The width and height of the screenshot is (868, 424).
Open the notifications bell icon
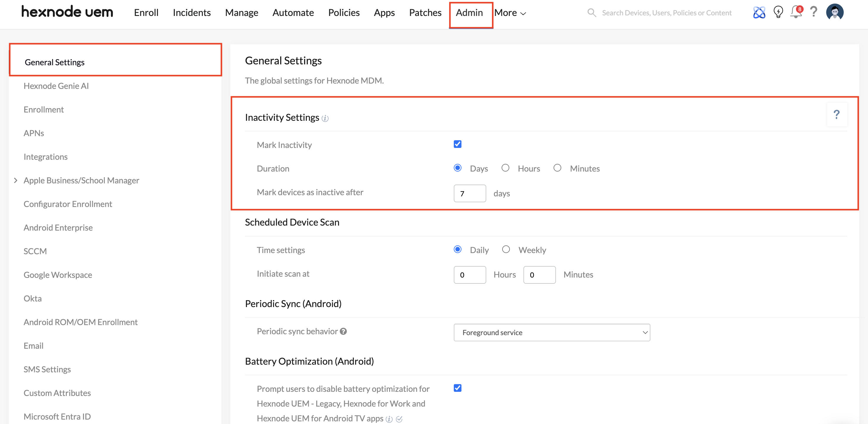tap(796, 12)
